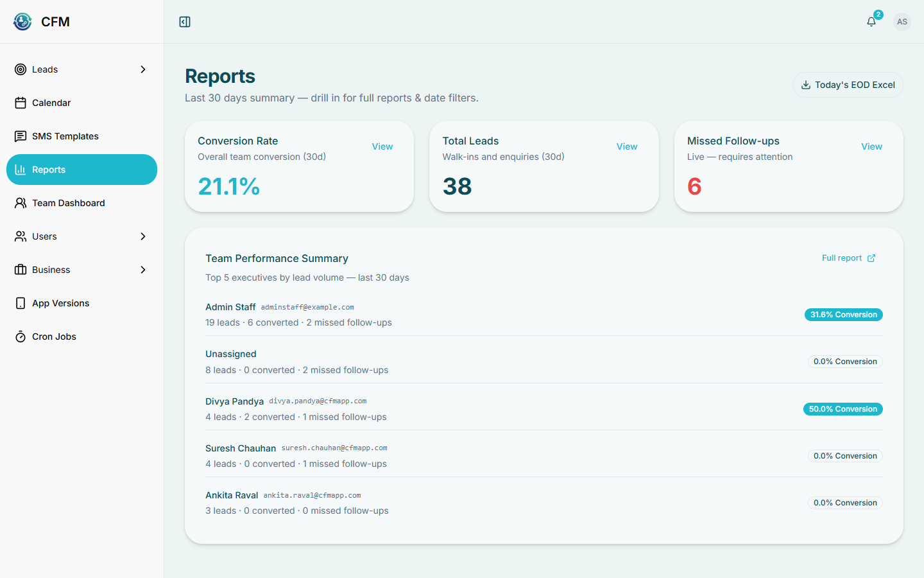Click Divya Pandya's name
This screenshot has width=924, height=578.
click(x=234, y=401)
